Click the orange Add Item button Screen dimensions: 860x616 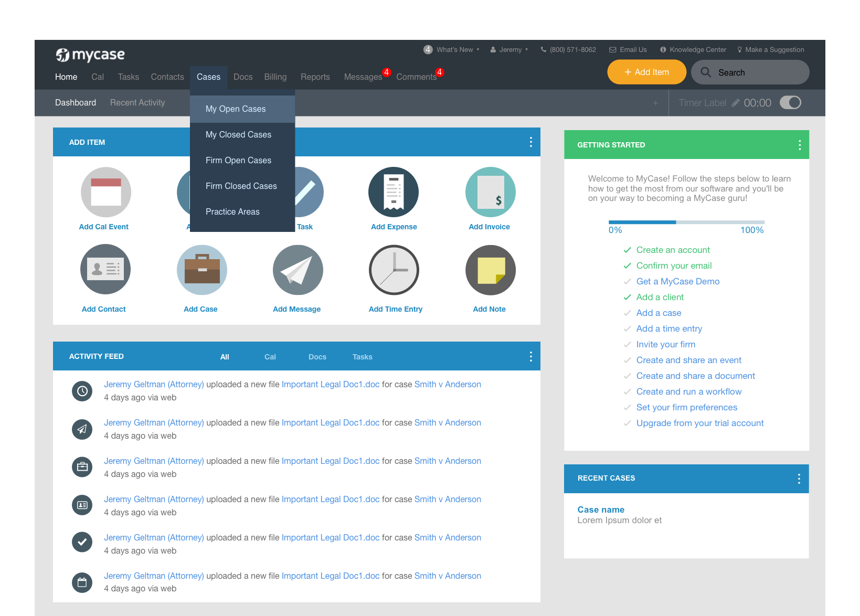[647, 72]
